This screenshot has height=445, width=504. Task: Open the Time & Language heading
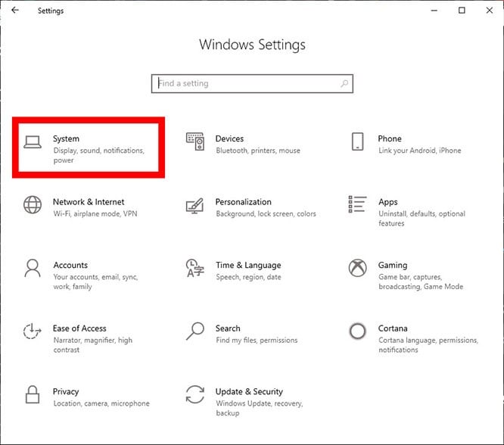(248, 266)
